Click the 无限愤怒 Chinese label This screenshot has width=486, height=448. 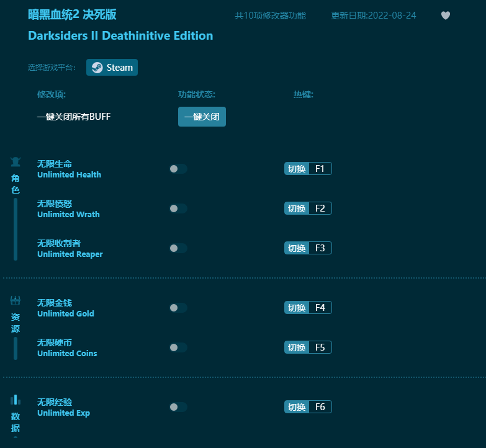(x=55, y=204)
